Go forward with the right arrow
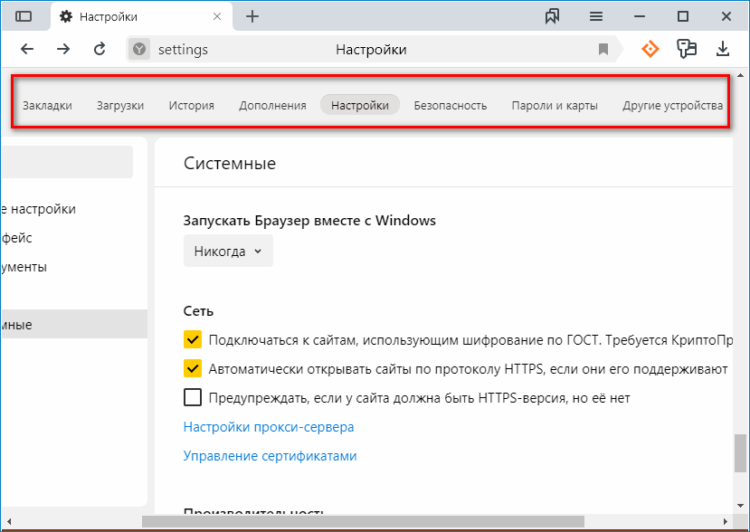The width and height of the screenshot is (750, 532). [63, 49]
